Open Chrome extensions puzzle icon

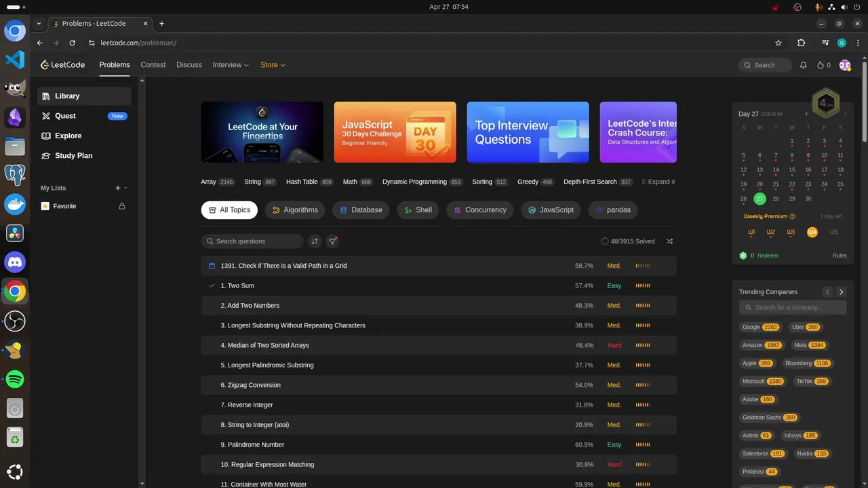(x=802, y=43)
